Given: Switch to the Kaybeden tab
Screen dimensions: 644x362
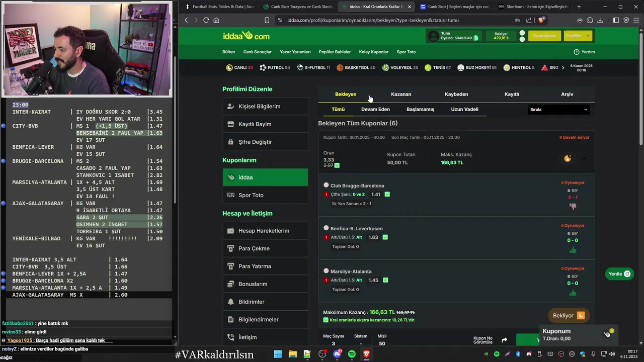Looking at the screenshot, I should [456, 94].
